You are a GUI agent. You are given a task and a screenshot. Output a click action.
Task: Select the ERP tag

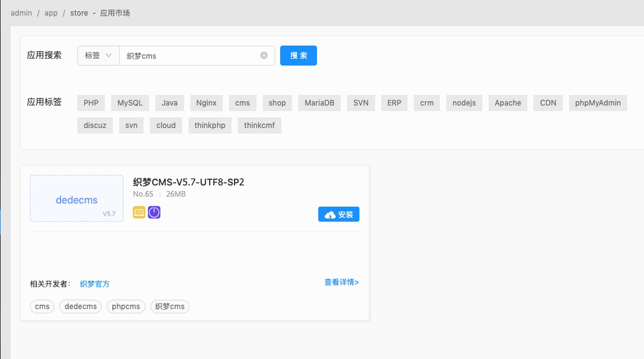point(394,102)
